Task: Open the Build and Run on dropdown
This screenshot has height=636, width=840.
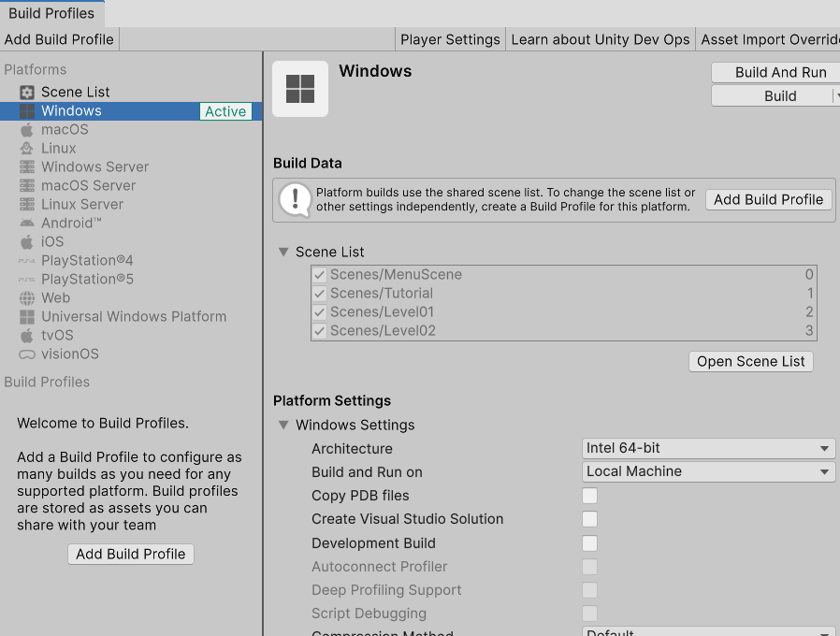Action: click(708, 471)
